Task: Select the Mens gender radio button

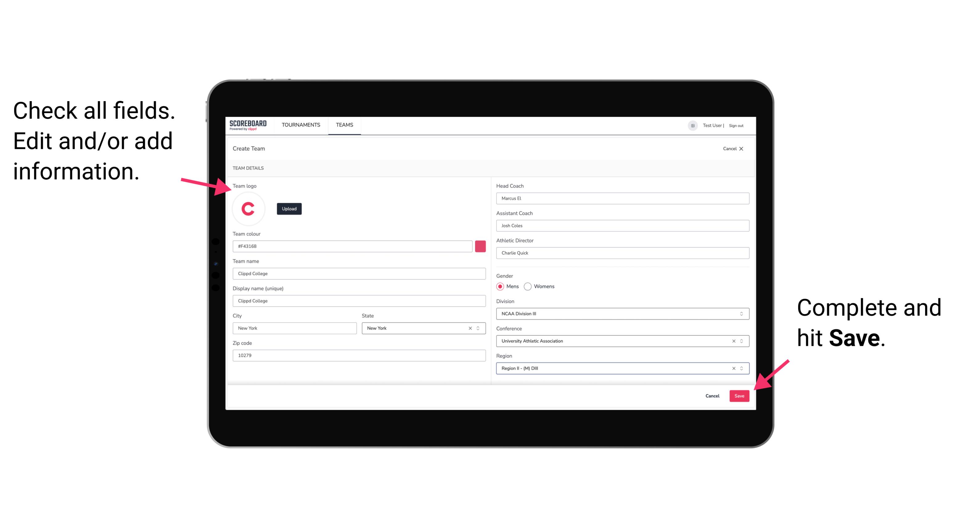Action: tap(500, 286)
